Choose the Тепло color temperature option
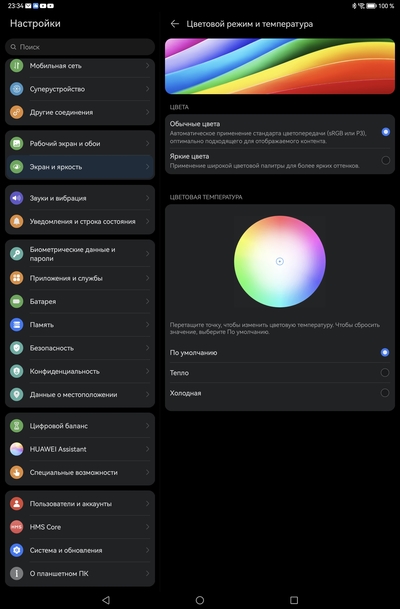This screenshot has width=400, height=609. coord(280,373)
